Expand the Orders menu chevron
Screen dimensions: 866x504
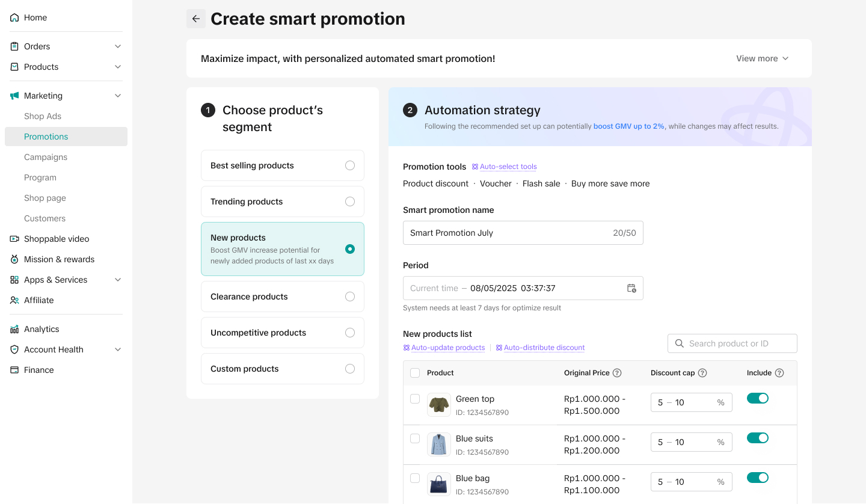(x=118, y=46)
